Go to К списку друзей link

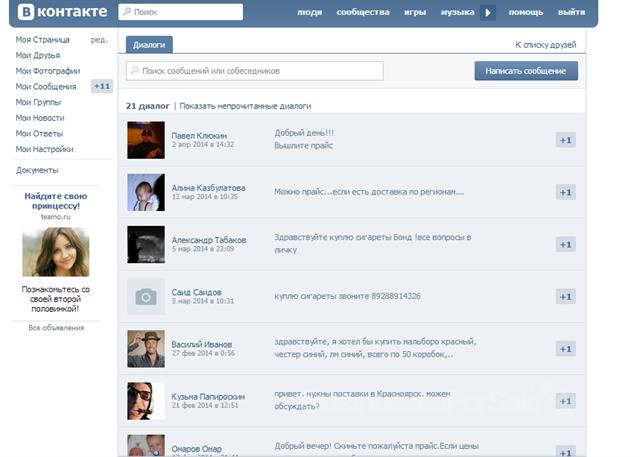(x=546, y=45)
